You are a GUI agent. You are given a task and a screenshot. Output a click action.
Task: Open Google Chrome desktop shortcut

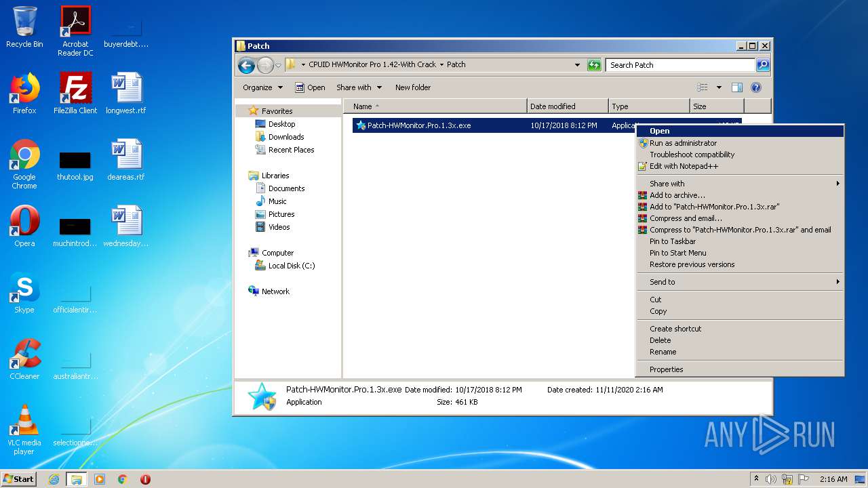click(x=24, y=164)
